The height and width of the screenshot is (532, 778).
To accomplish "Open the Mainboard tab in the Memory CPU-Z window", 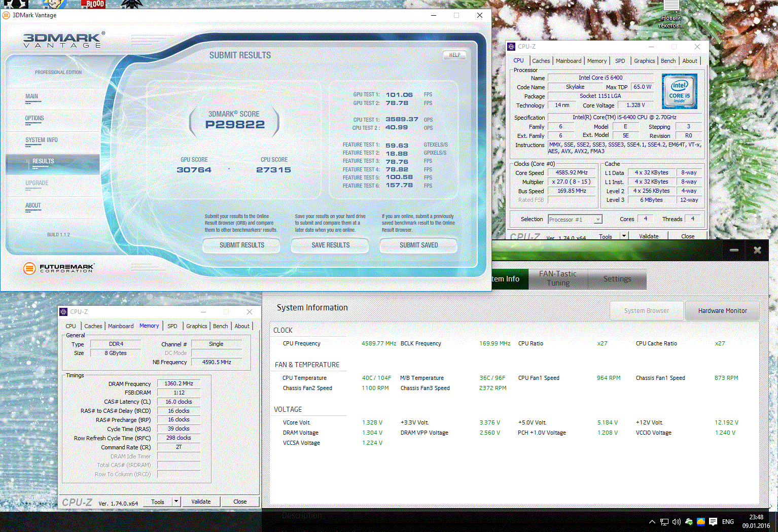I will point(121,326).
